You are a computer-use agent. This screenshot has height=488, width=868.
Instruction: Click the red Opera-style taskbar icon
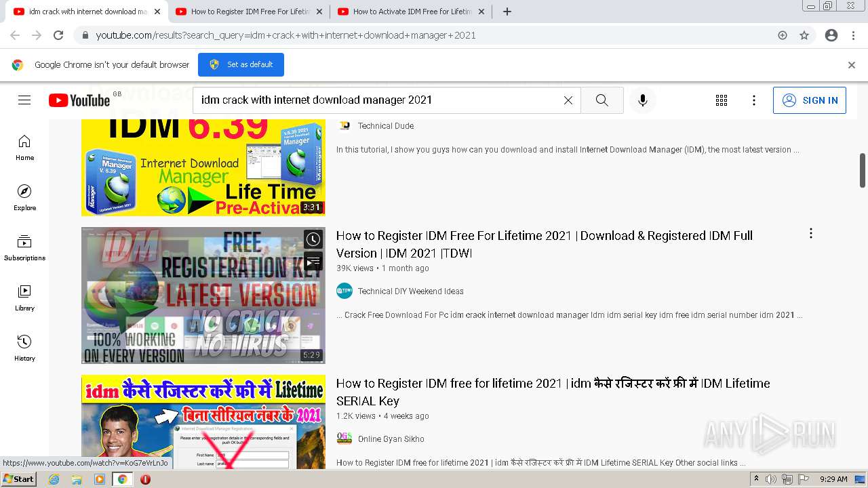145,479
